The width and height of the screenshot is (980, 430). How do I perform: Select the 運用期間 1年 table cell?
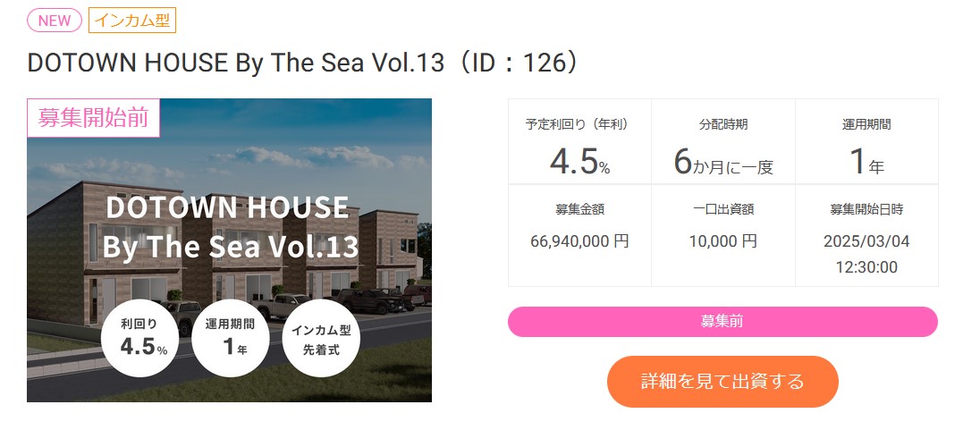tap(866, 141)
